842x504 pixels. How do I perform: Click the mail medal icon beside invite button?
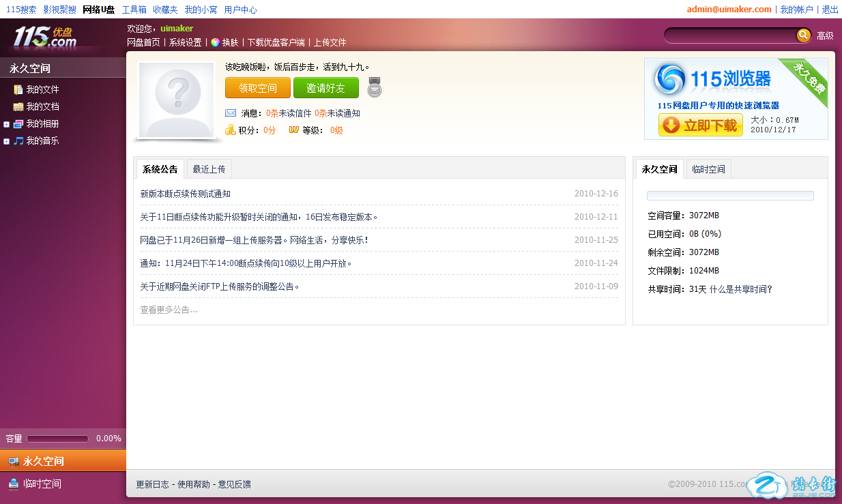375,87
